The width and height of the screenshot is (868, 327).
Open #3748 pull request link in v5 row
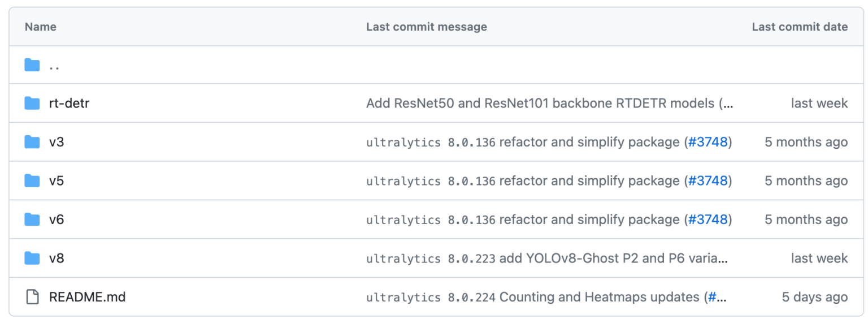click(x=708, y=180)
